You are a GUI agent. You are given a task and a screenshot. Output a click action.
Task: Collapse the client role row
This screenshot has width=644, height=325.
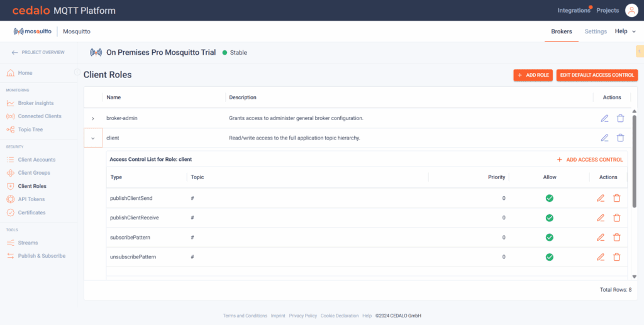[x=93, y=138]
